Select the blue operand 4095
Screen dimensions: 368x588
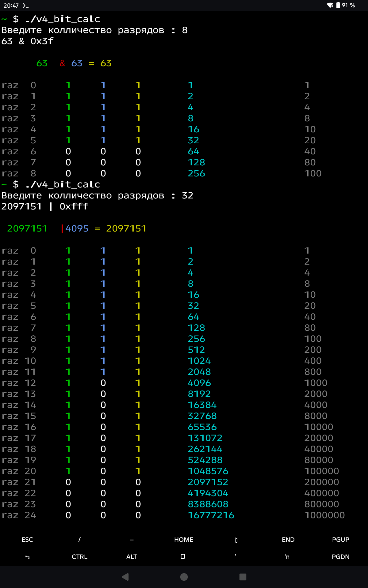point(77,228)
